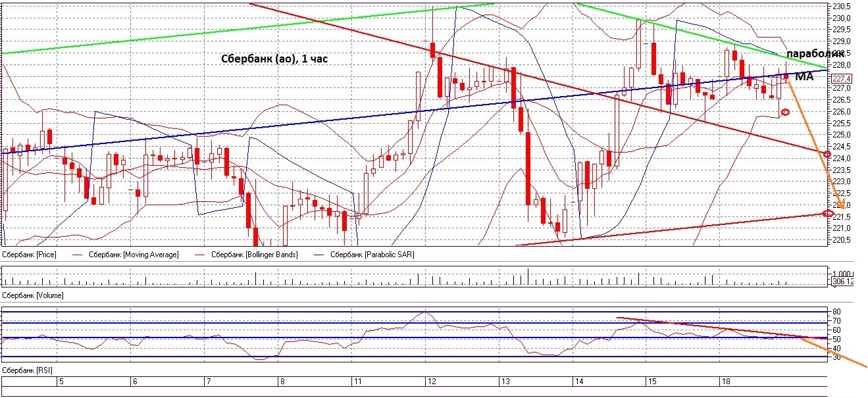Click the 'MA' annotation label
The width and height of the screenshot is (868, 398).
pos(804,78)
